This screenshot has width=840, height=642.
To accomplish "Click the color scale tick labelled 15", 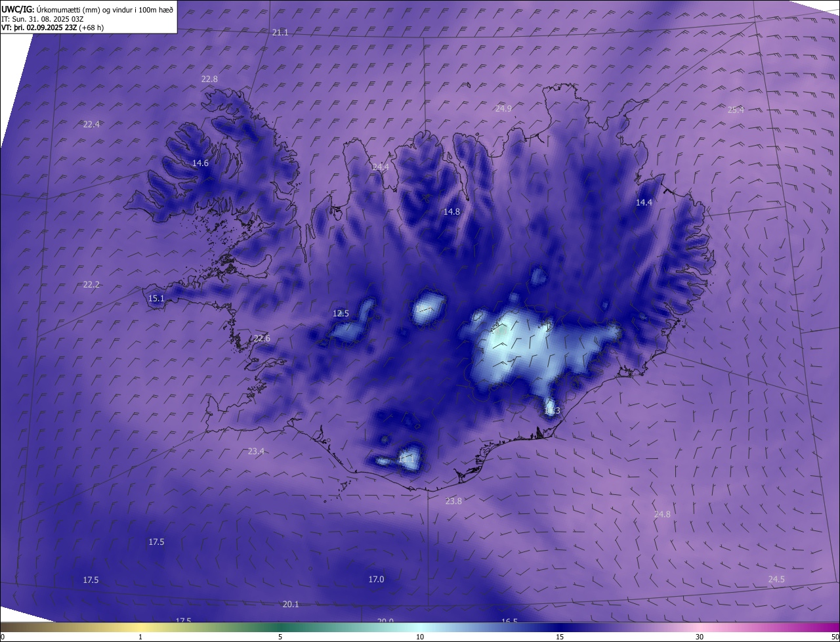I will pos(560,637).
